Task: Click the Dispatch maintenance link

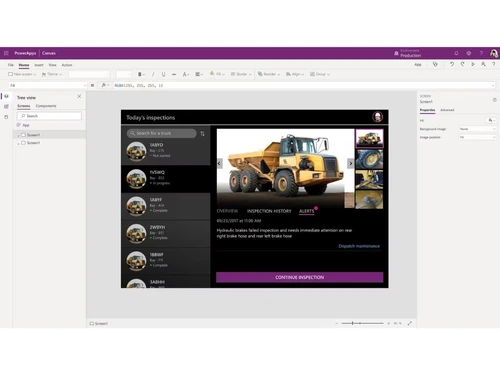Action: point(359,246)
